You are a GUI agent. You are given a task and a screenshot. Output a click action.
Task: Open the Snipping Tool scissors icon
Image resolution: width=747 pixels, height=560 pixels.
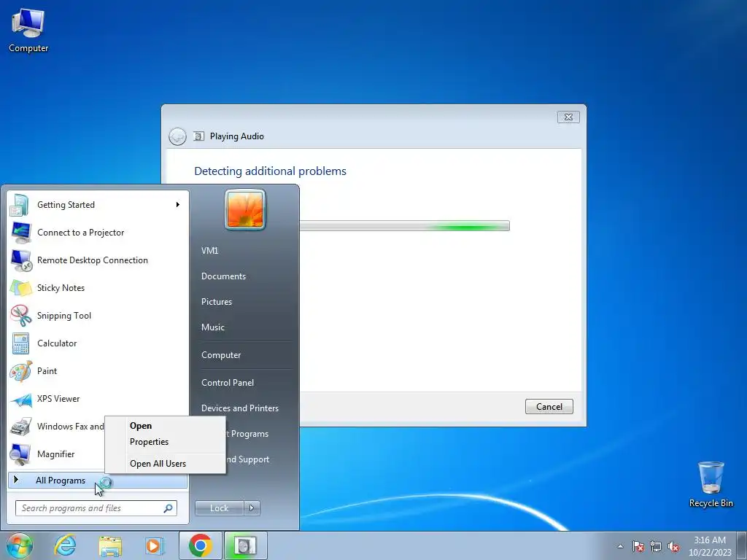pyautogui.click(x=20, y=316)
